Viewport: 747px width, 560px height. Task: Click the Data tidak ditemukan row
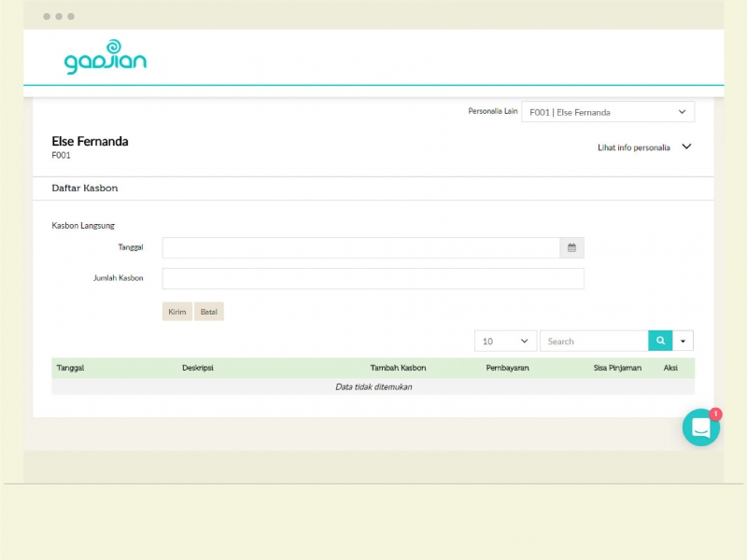coord(373,386)
